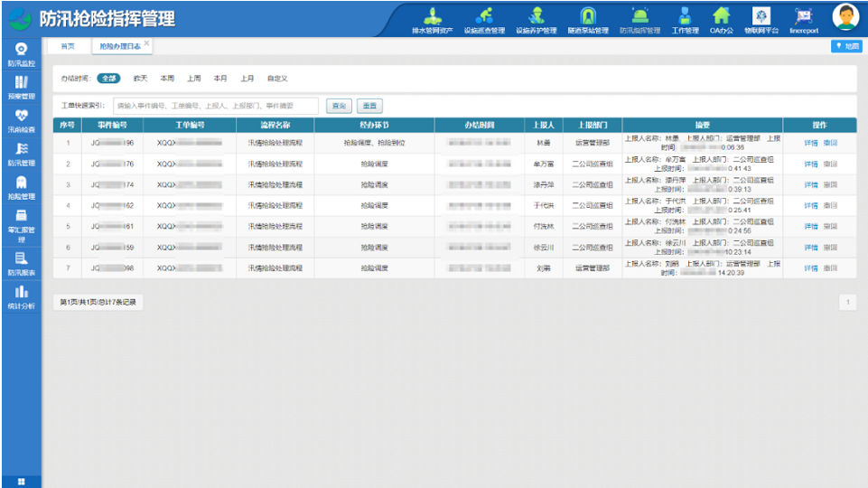Choose 自定义 custom time range

[277, 78]
